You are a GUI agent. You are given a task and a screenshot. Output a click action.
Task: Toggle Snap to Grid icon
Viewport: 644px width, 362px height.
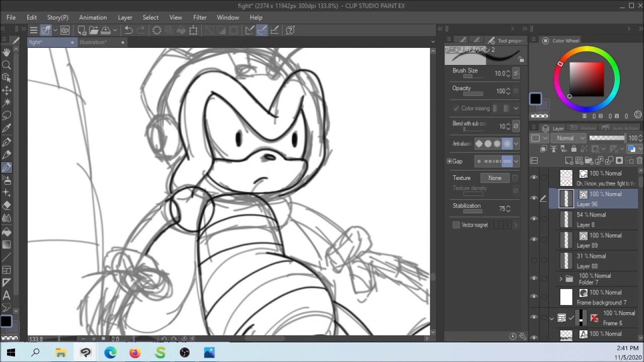pos(274,30)
